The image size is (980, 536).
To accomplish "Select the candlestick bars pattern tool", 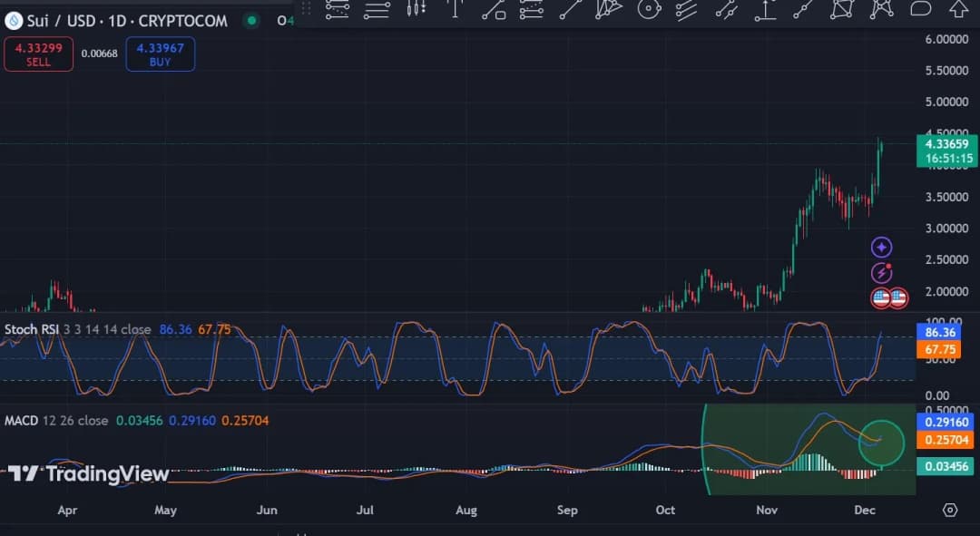I will pos(416,9).
